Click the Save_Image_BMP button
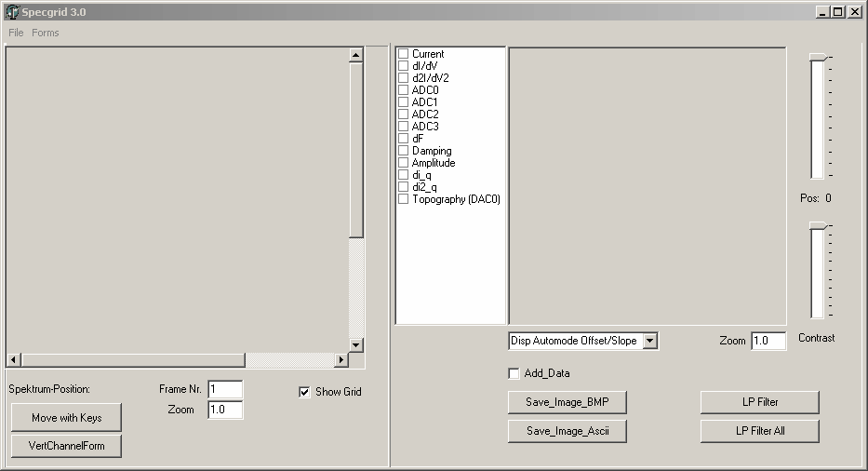Image resolution: width=868 pixels, height=471 pixels. [x=568, y=402]
